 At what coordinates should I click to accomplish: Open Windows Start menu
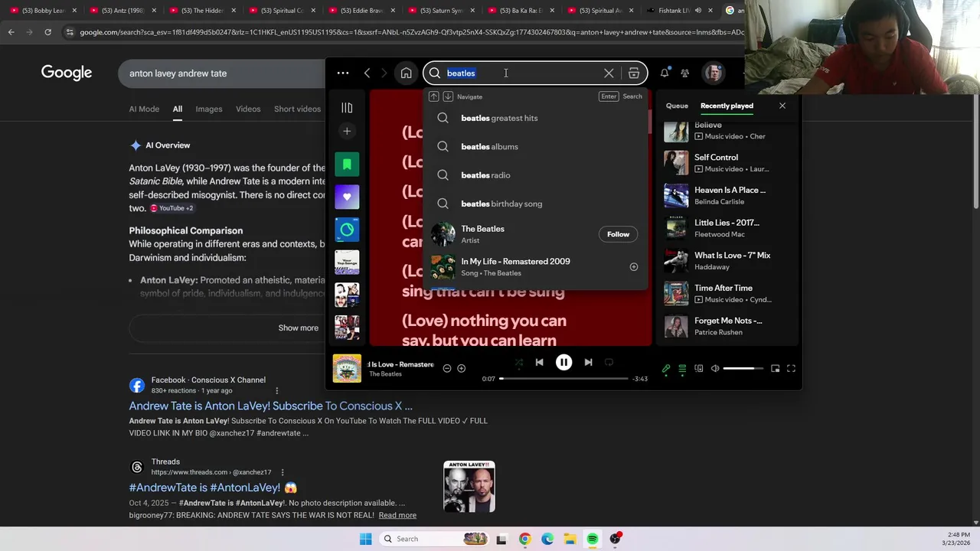(x=366, y=539)
